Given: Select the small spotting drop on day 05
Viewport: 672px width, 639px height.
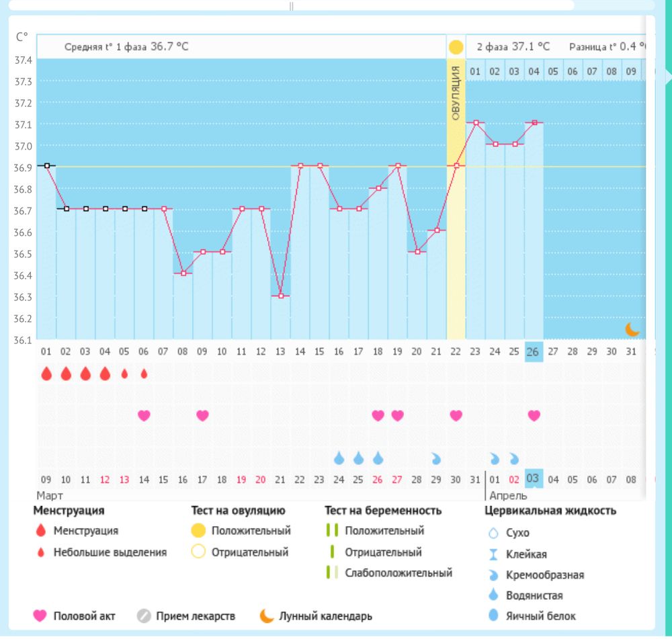Looking at the screenshot, I should [124, 374].
